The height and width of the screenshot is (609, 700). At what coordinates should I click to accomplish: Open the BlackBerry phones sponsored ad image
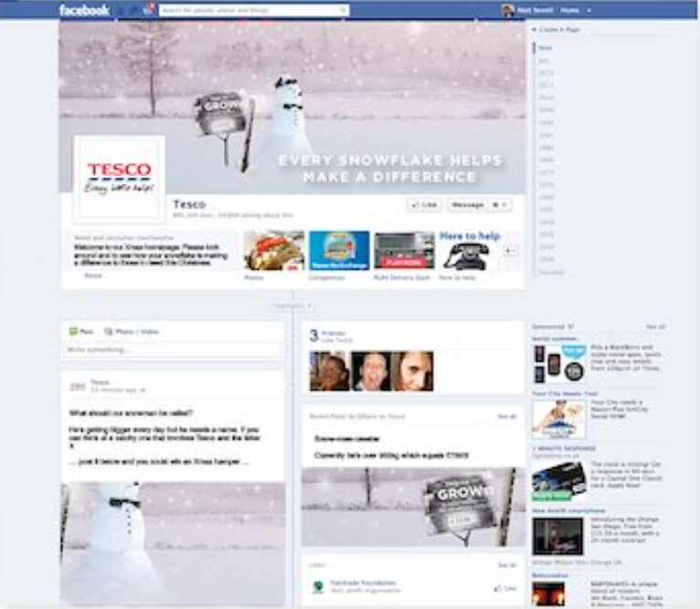pyautogui.click(x=558, y=364)
